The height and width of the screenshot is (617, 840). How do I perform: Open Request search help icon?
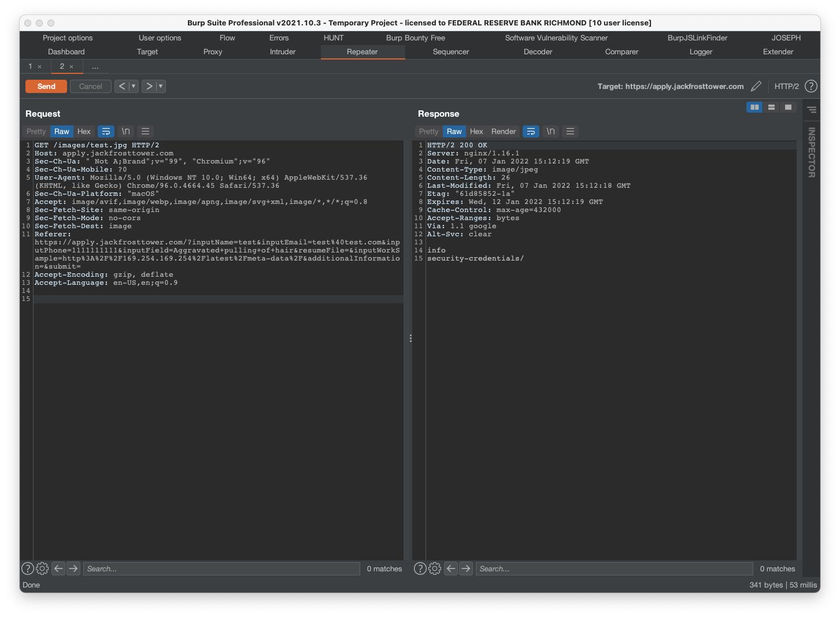pyautogui.click(x=27, y=568)
